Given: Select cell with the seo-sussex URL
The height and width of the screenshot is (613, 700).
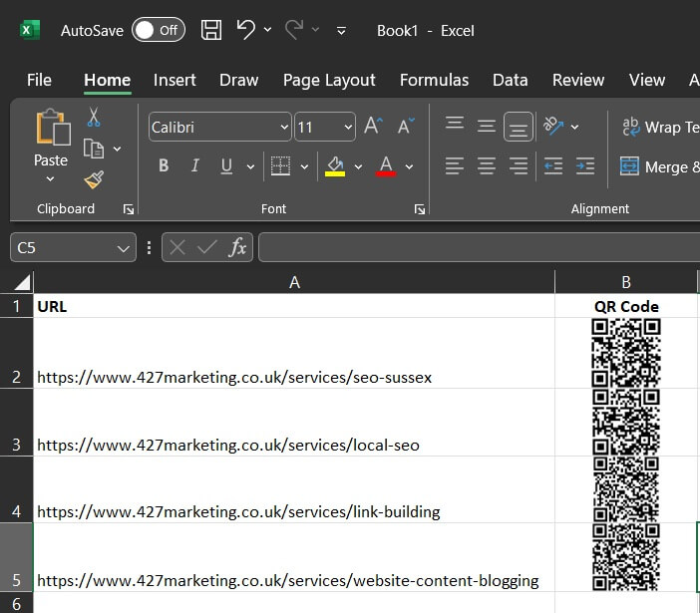Looking at the screenshot, I should [x=294, y=353].
